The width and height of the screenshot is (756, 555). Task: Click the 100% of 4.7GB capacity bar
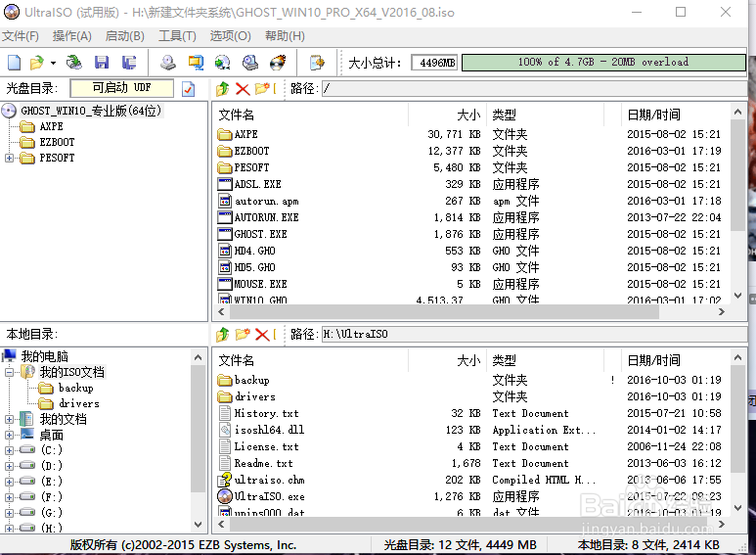pos(603,63)
